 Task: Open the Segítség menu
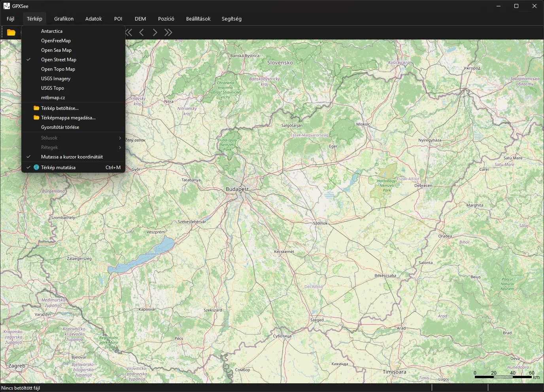pos(232,19)
